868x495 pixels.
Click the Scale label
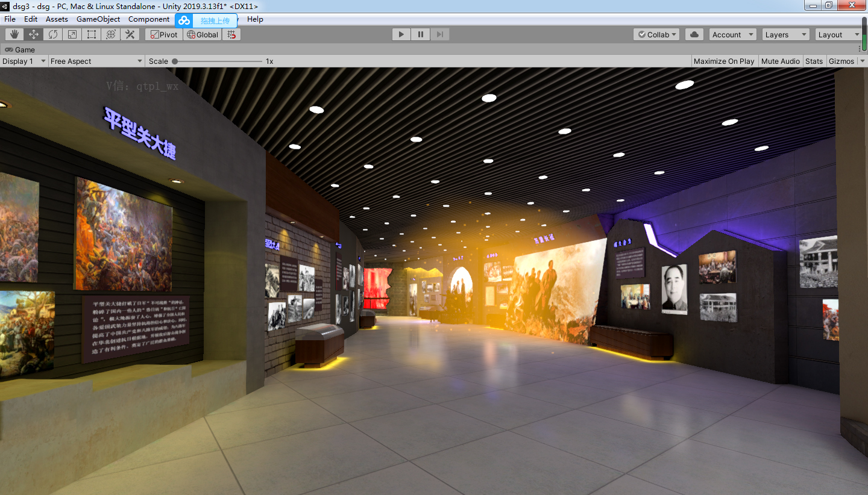(159, 61)
